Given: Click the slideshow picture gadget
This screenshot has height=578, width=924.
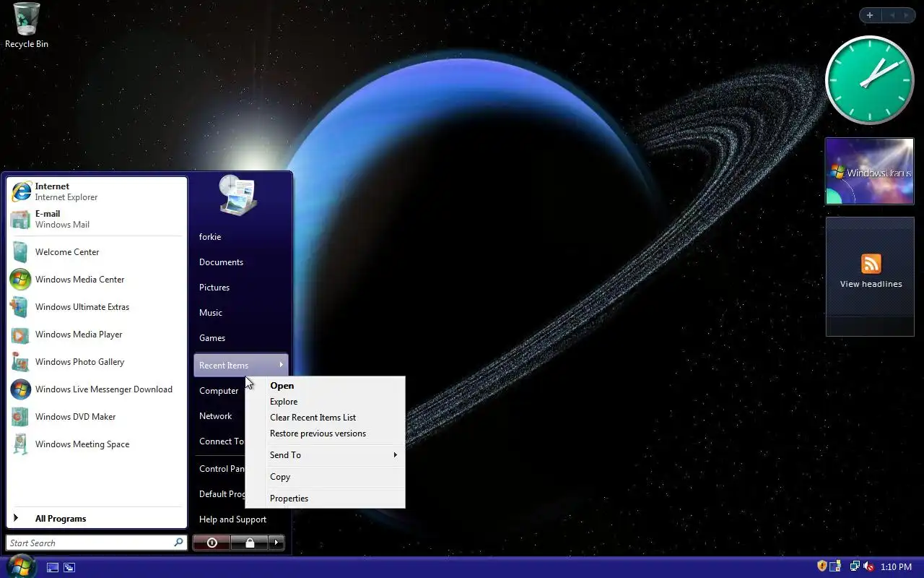Looking at the screenshot, I should 870,172.
